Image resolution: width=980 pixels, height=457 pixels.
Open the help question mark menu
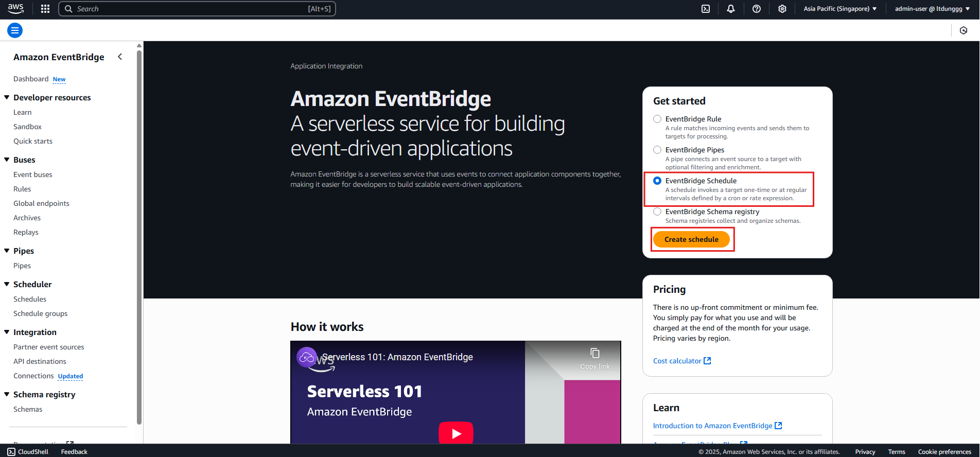coord(757,9)
